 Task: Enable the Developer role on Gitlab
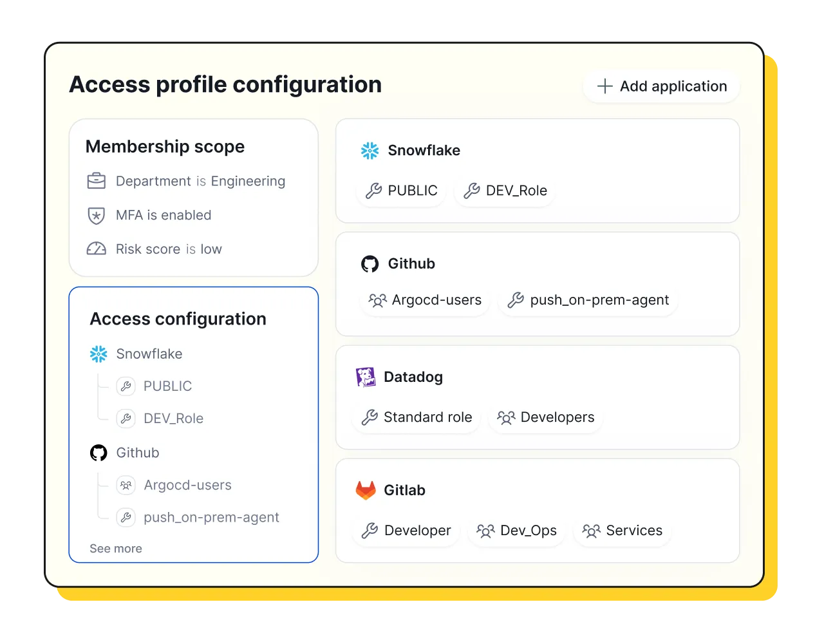pos(406,531)
